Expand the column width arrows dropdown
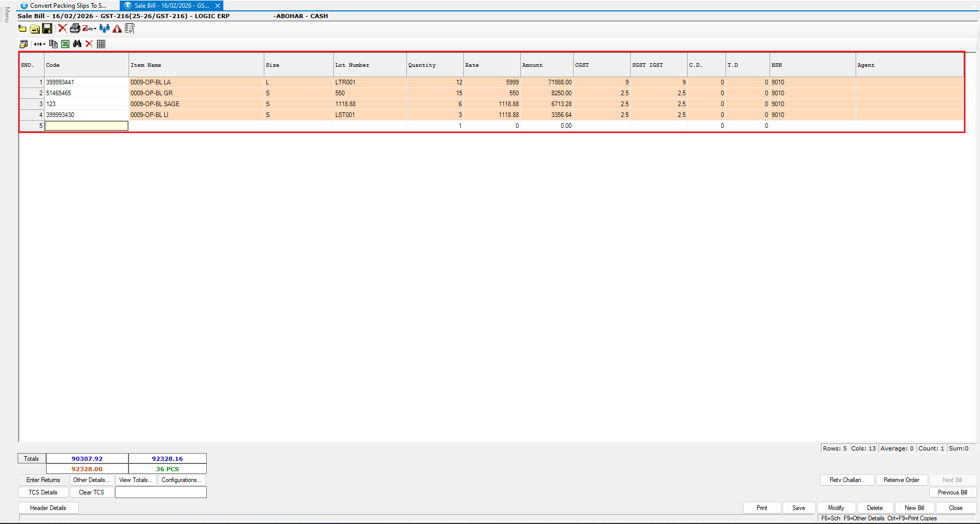 point(40,44)
